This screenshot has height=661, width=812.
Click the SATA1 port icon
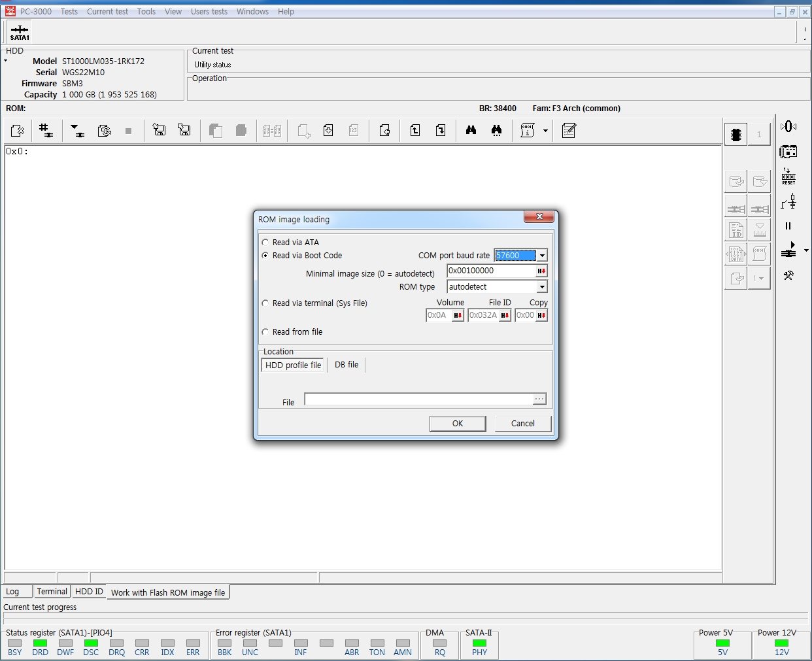click(x=20, y=32)
